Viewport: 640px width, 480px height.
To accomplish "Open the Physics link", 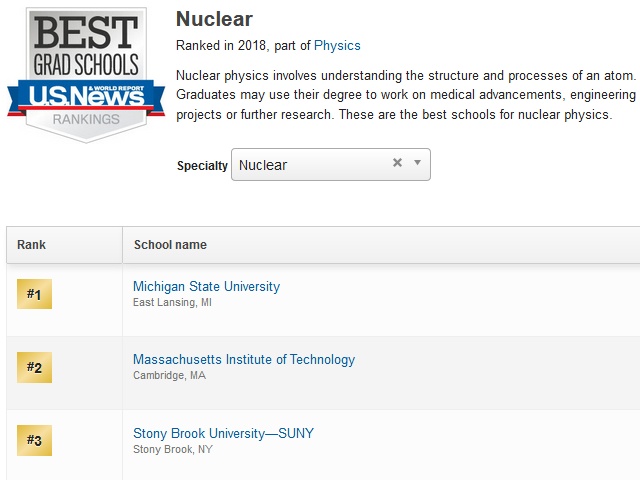I will [x=337, y=45].
